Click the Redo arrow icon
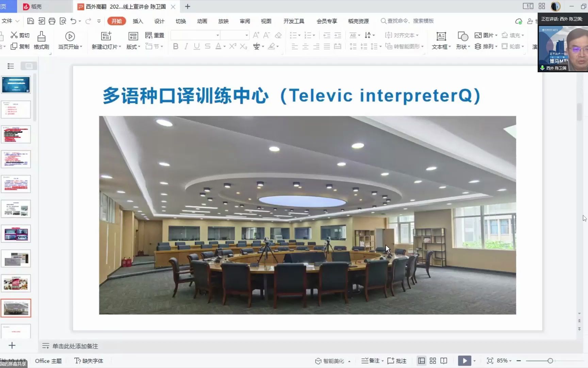This screenshot has height=368, width=588. 88,21
